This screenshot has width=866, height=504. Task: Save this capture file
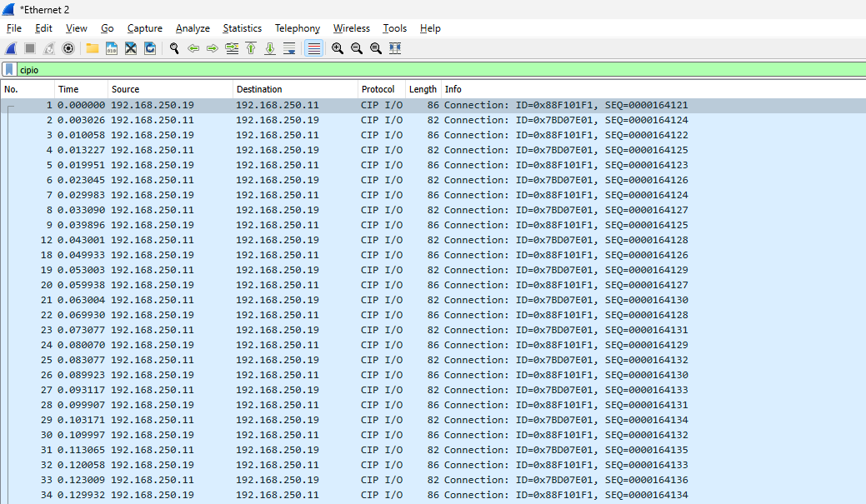pos(112,48)
